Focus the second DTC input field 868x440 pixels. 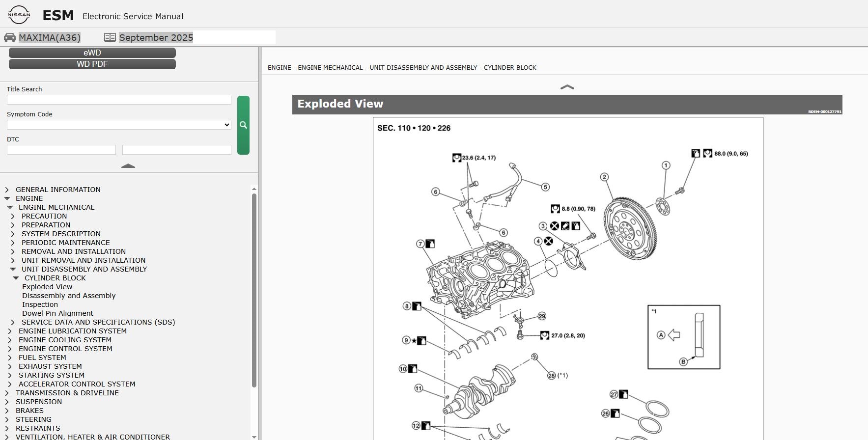177,150
